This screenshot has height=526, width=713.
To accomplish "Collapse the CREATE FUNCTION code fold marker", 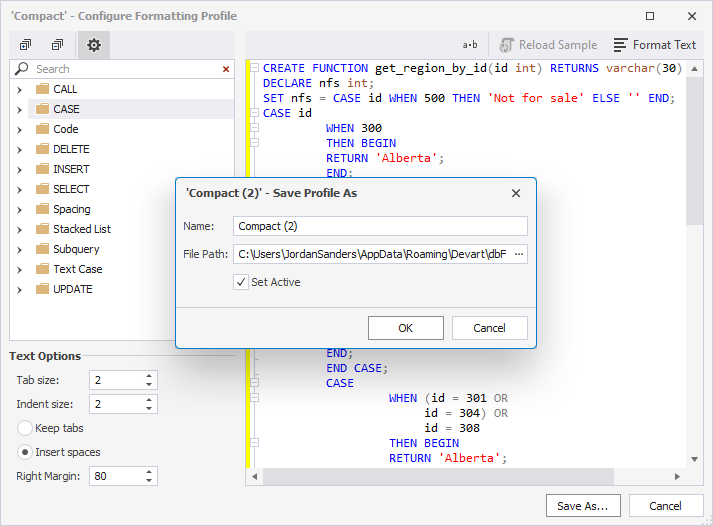I will pyautogui.click(x=255, y=68).
